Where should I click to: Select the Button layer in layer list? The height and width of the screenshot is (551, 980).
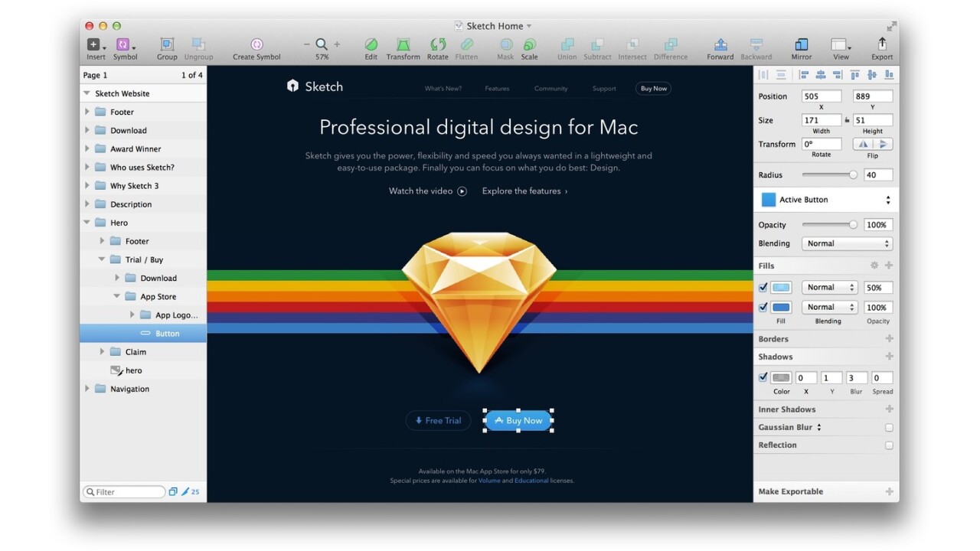[x=167, y=334]
